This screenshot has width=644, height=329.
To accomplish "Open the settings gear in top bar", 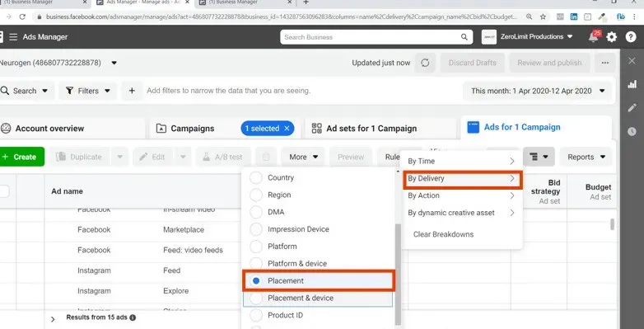I will click(612, 37).
